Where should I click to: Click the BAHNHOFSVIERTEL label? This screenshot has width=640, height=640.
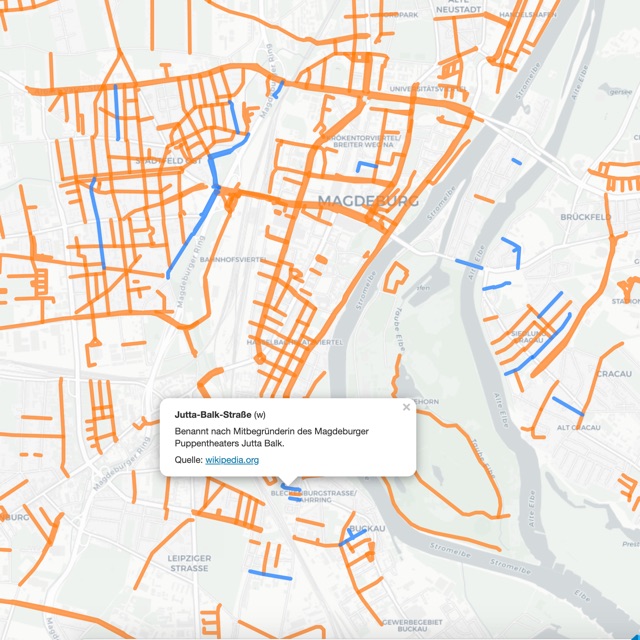click(x=233, y=260)
